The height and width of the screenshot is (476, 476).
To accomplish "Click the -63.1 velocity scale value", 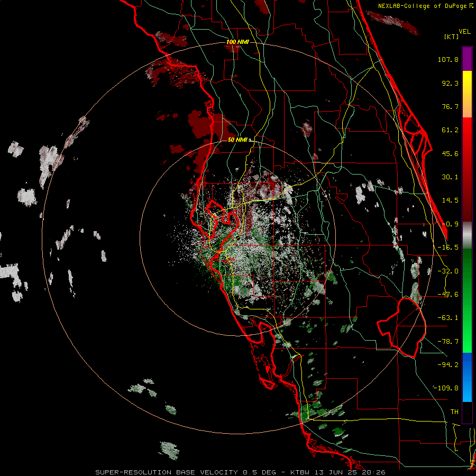I will (448, 318).
